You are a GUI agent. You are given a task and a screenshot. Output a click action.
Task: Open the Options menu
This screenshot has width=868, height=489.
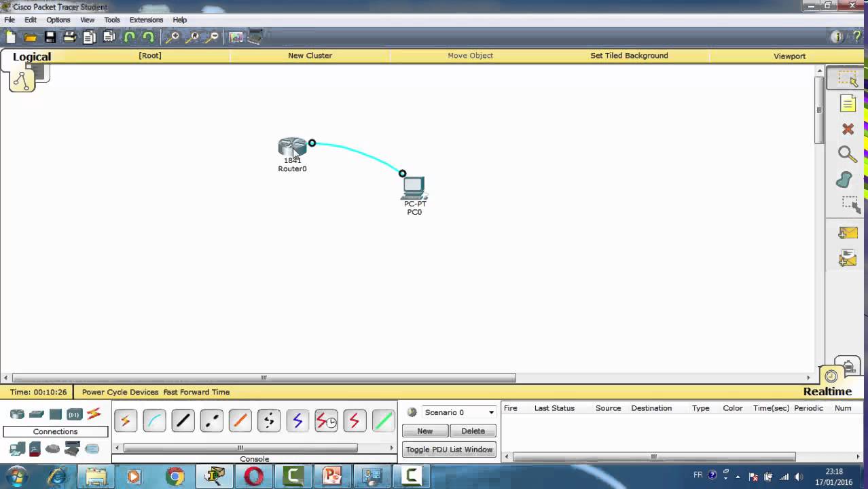pos(58,20)
